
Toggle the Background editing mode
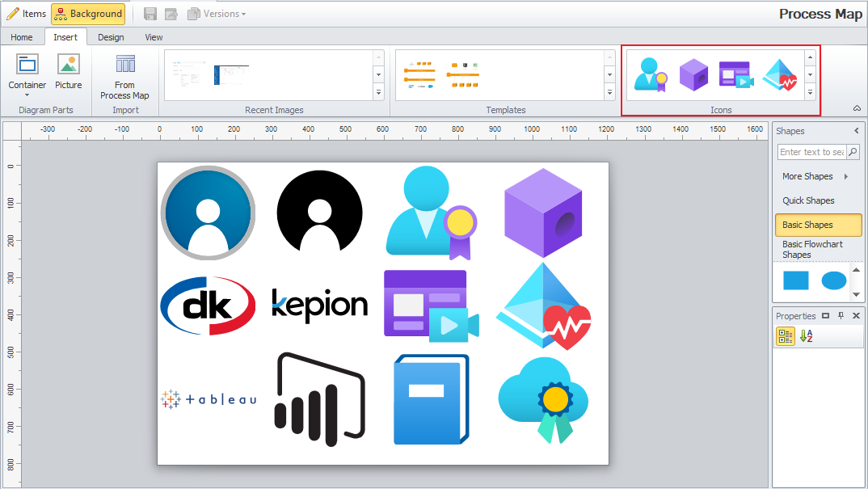point(88,14)
